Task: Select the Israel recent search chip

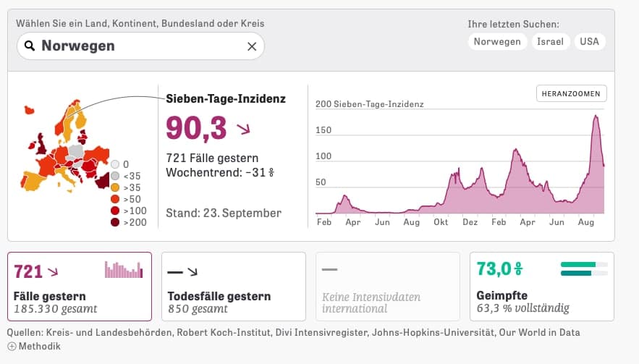Action: (x=550, y=41)
